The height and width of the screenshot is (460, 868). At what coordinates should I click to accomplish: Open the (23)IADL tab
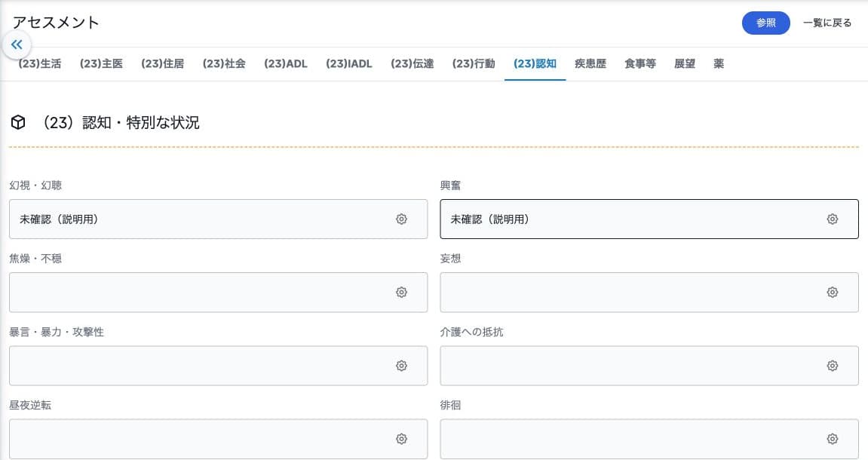click(x=348, y=63)
